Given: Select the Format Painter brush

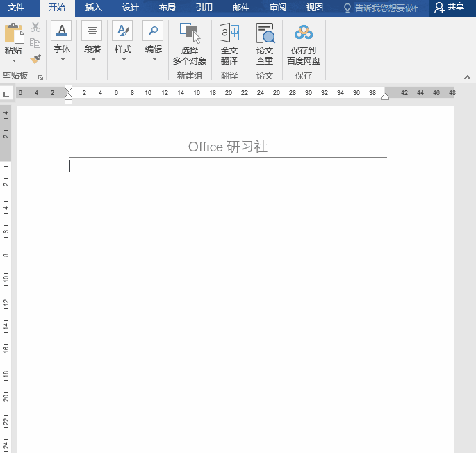Looking at the screenshot, I should click(35, 59).
